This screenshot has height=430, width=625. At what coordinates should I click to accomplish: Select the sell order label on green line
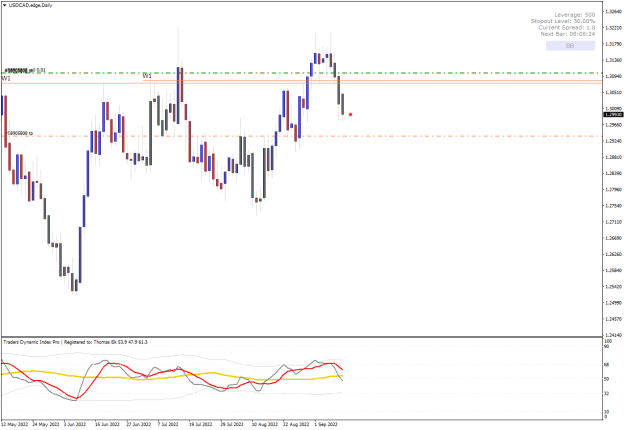pos(25,70)
